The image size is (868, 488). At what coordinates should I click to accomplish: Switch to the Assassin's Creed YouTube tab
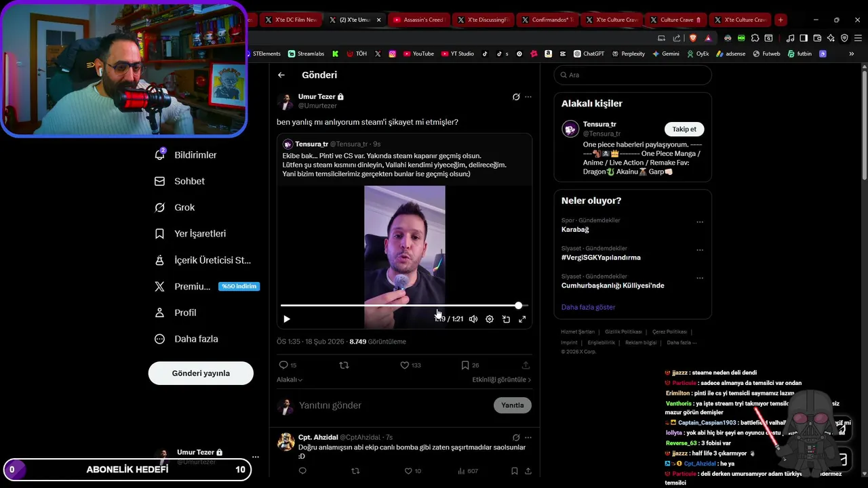[418, 20]
